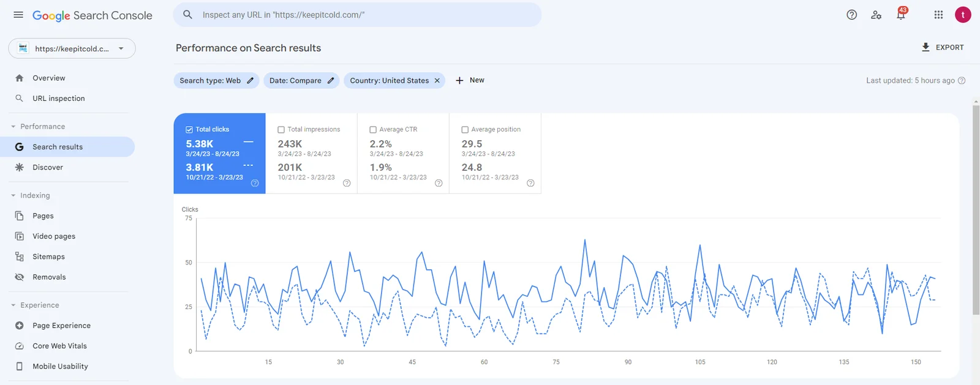The width and height of the screenshot is (980, 385).
Task: Click the EXPORT button
Action: [x=943, y=47]
